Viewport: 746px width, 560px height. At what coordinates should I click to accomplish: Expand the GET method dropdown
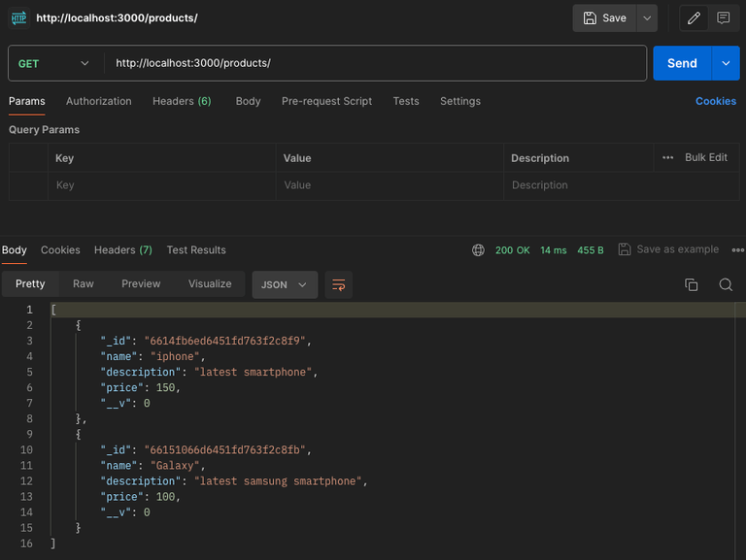53,63
